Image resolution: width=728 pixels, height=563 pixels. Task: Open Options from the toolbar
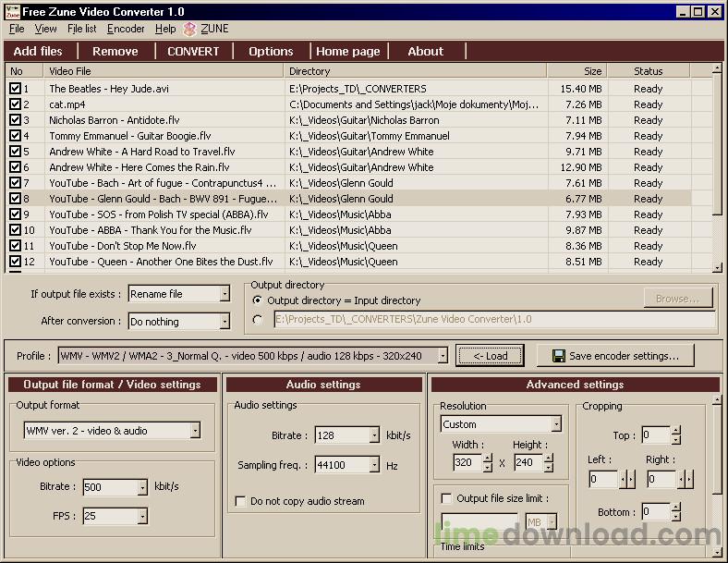(271, 51)
